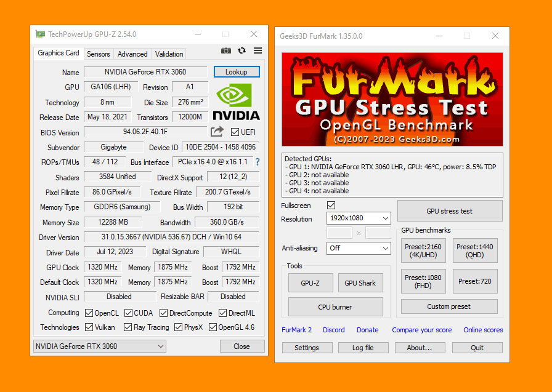Click the Resizable BAR Disabled value
The width and height of the screenshot is (552, 392).
(233, 297)
